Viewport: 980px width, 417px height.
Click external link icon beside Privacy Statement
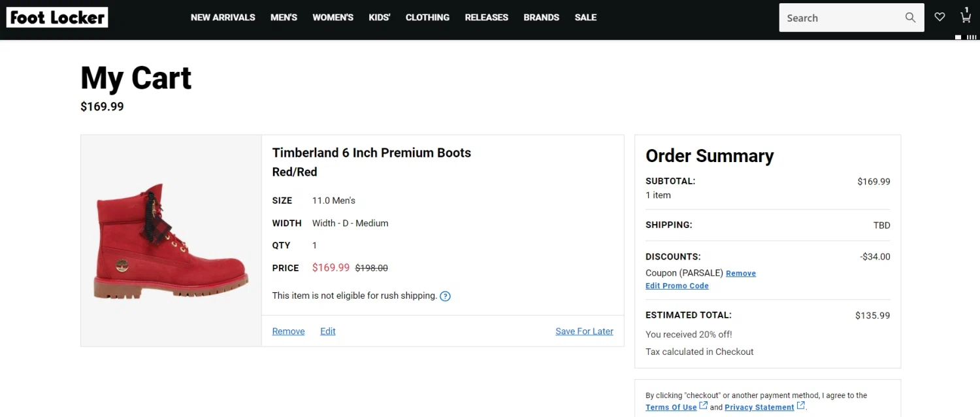tap(801, 406)
